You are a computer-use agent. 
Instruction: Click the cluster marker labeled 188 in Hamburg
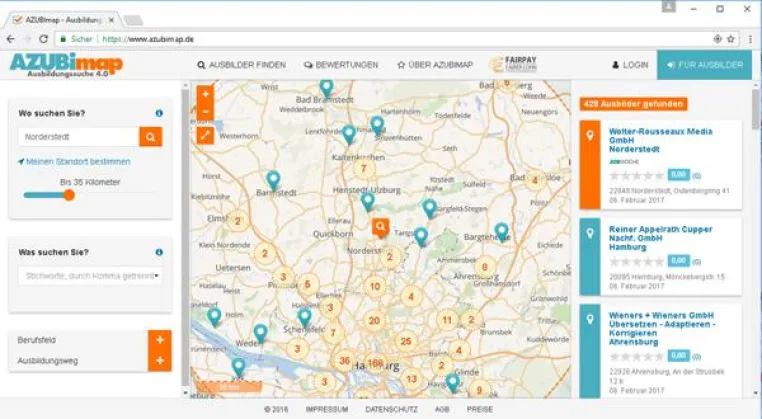(375, 363)
